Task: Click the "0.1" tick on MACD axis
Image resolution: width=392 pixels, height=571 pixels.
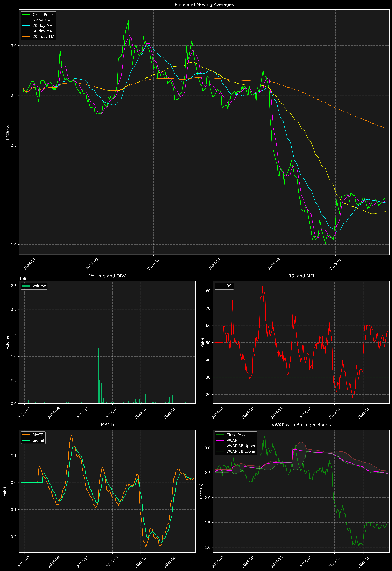Action: [x=14, y=455]
